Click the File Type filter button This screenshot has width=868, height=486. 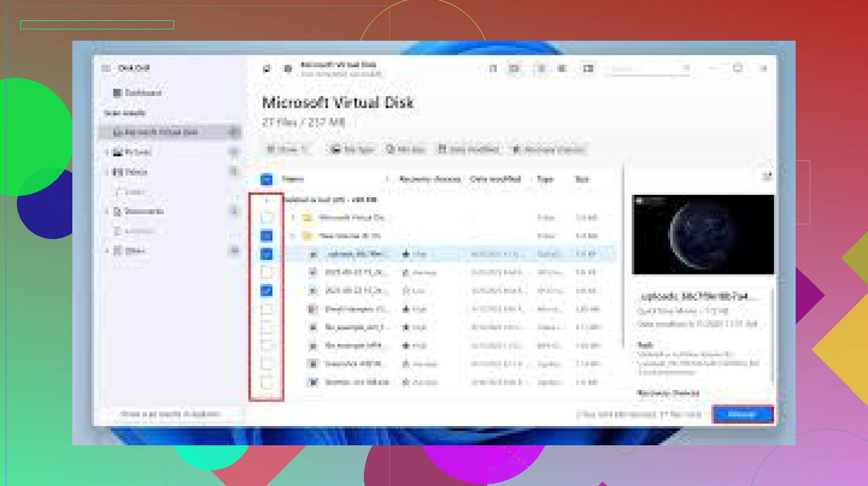(x=353, y=150)
